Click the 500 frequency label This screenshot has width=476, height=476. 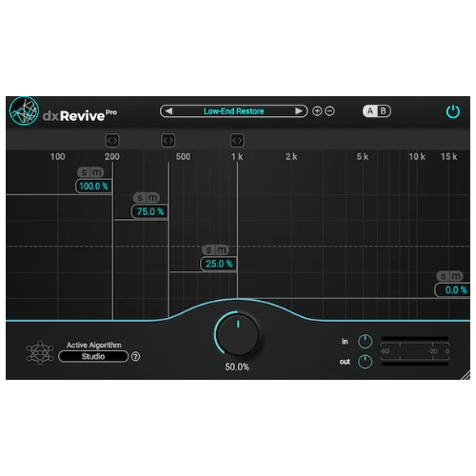click(183, 157)
